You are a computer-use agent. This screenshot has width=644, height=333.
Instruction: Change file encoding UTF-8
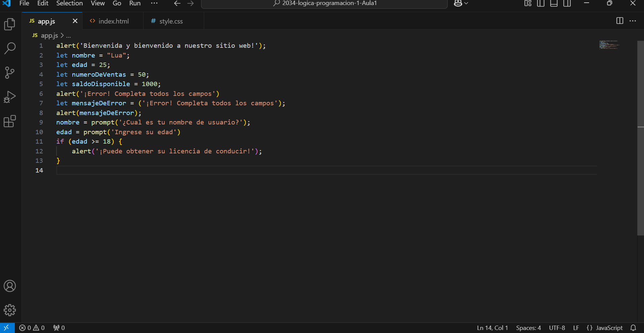[x=557, y=328]
